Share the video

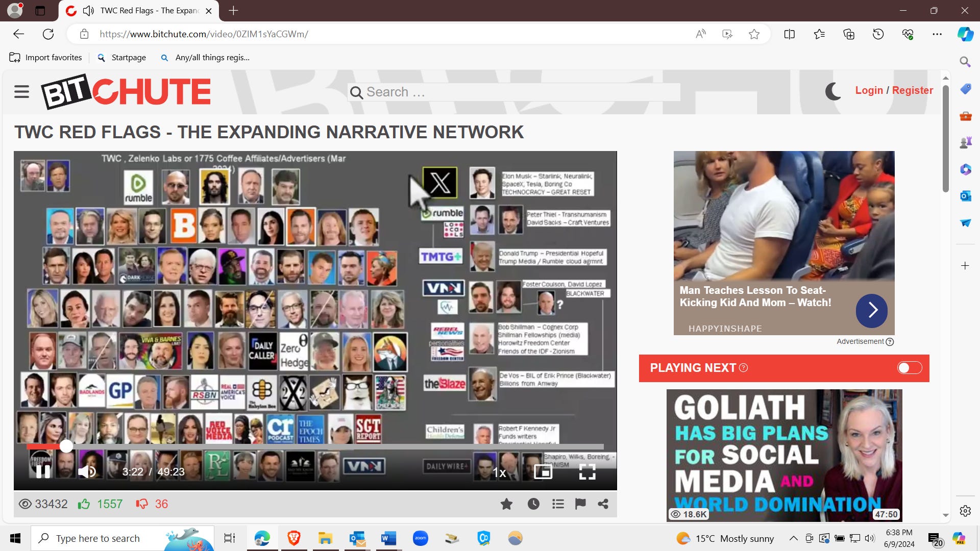tap(603, 504)
